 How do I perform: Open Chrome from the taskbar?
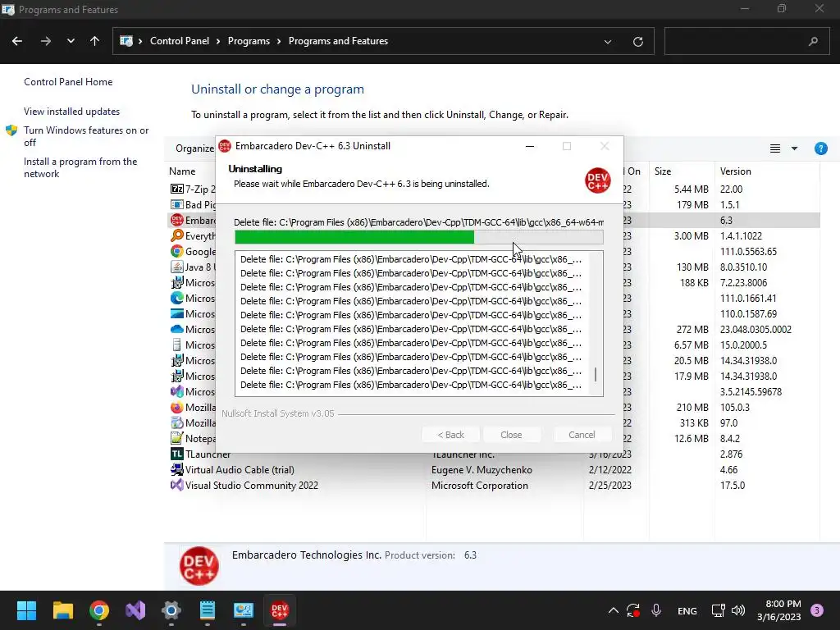[99, 610]
